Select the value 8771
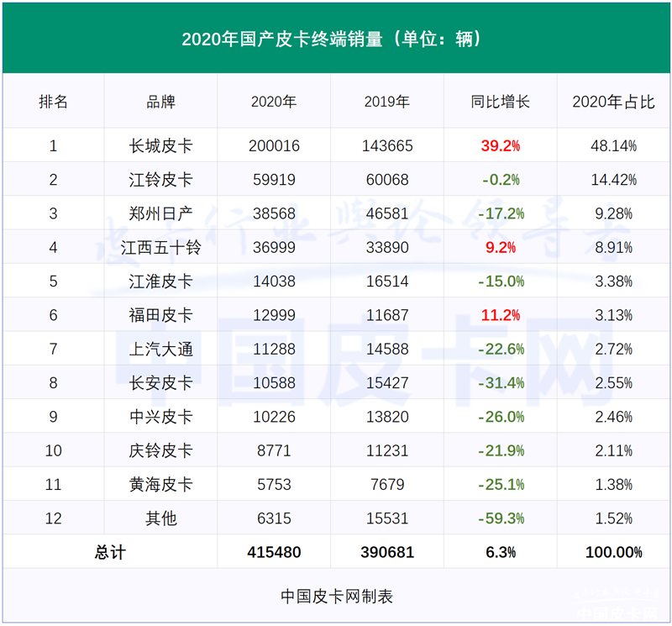The image size is (672, 626). (x=274, y=450)
